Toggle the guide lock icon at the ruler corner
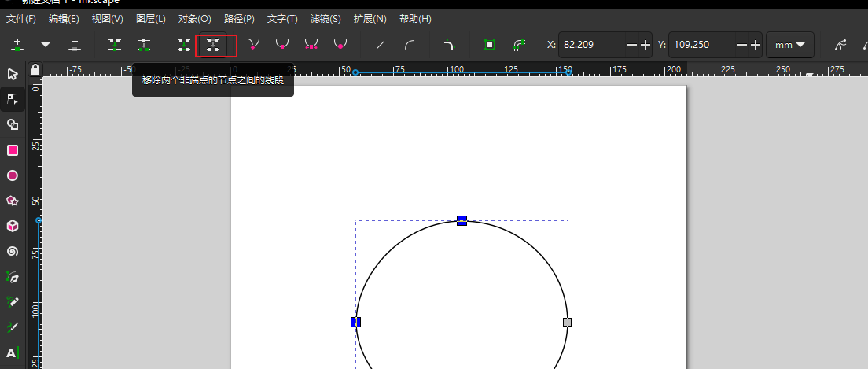The width and height of the screenshot is (868, 369). pyautogui.click(x=35, y=70)
